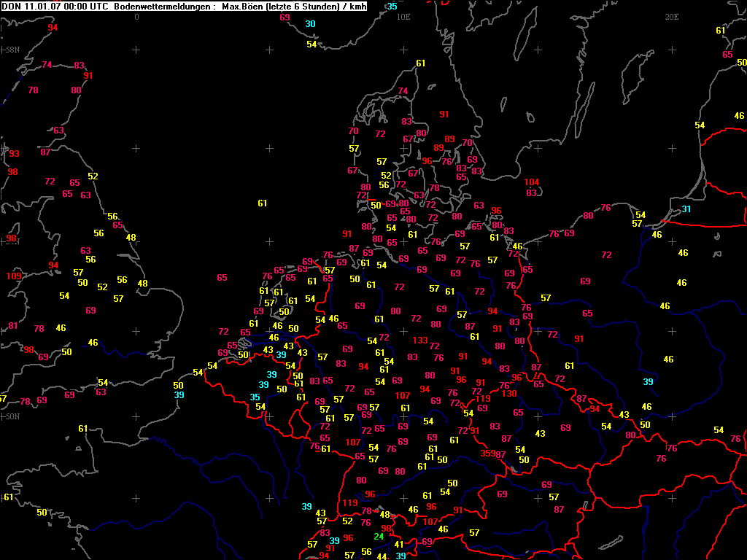Screen dimensions: 747x560
Task: Select the 0 longitude label
Action: [136, 17]
